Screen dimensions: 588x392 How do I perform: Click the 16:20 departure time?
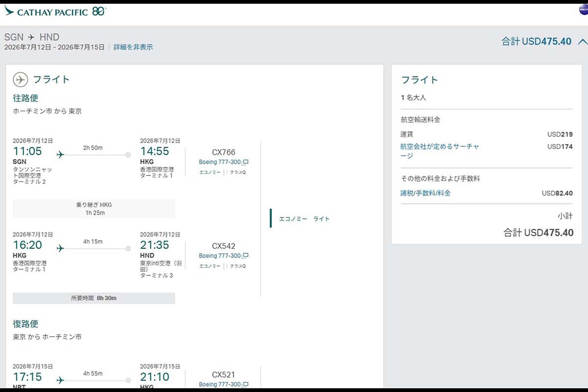[x=27, y=245]
